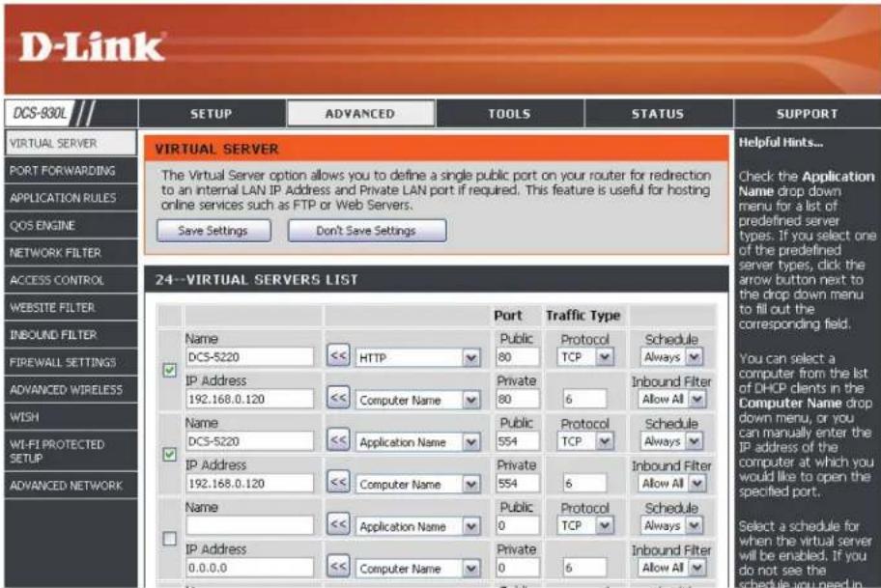Click the DCS-930L model label
This screenshot has height=588, width=881.
(40, 113)
